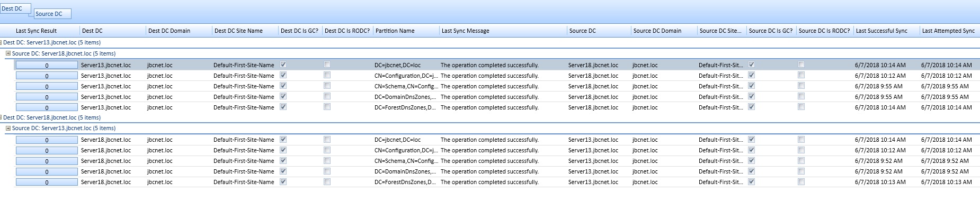The width and height of the screenshot is (980, 201).
Task: Sort by the Dest DC column header
Action: [112, 31]
